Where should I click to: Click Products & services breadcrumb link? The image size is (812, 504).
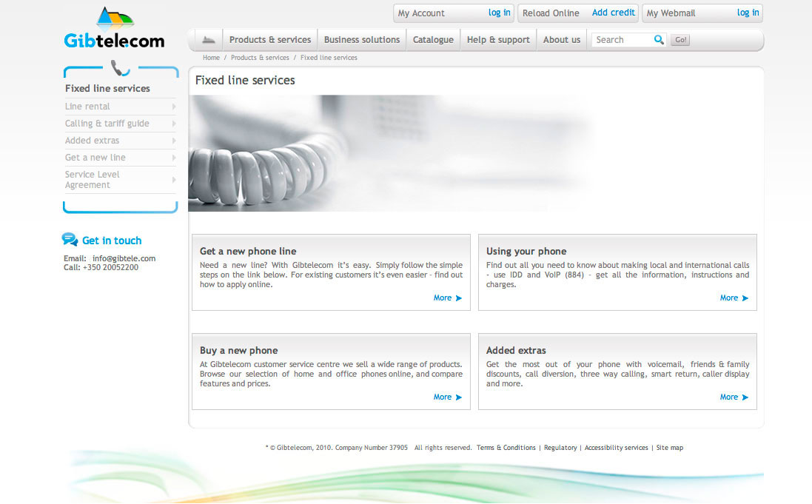(x=260, y=58)
